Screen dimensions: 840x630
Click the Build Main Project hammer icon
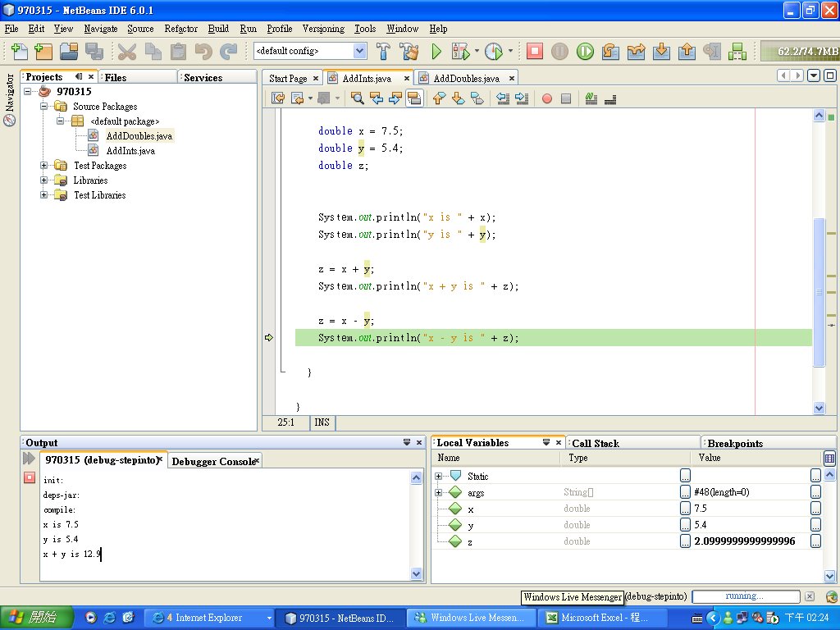(383, 52)
